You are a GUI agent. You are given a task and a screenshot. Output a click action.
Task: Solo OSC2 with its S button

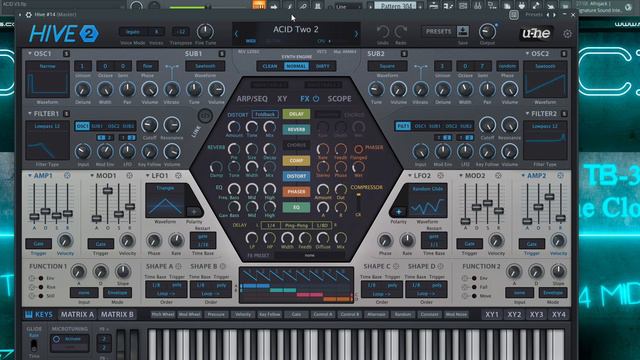point(564,53)
